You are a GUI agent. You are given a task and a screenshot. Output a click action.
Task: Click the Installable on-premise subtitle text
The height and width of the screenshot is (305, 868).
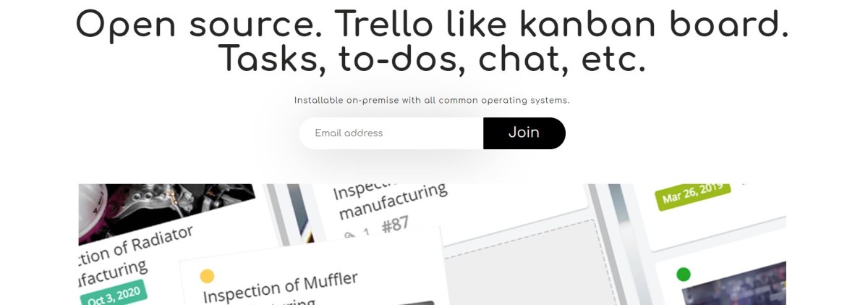click(x=432, y=101)
